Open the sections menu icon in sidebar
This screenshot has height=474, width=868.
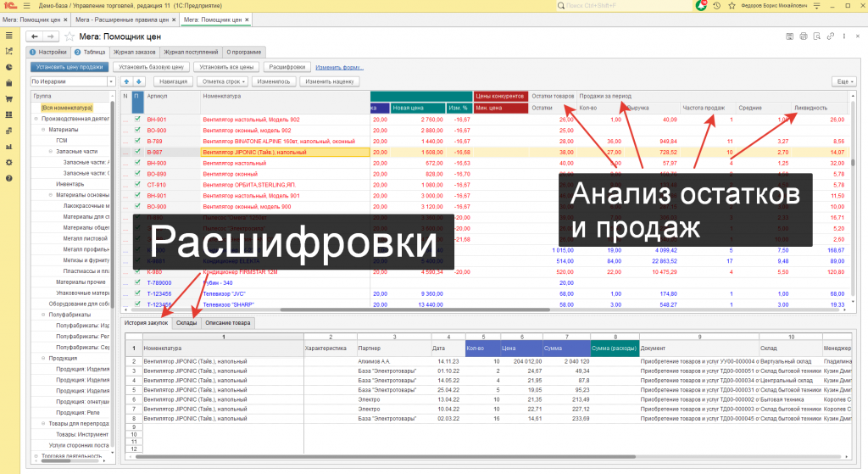click(x=8, y=36)
